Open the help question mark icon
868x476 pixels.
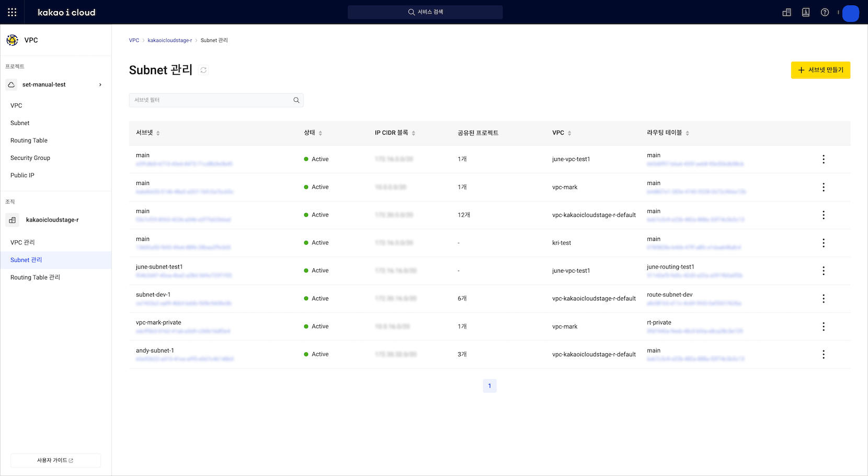[x=825, y=12]
